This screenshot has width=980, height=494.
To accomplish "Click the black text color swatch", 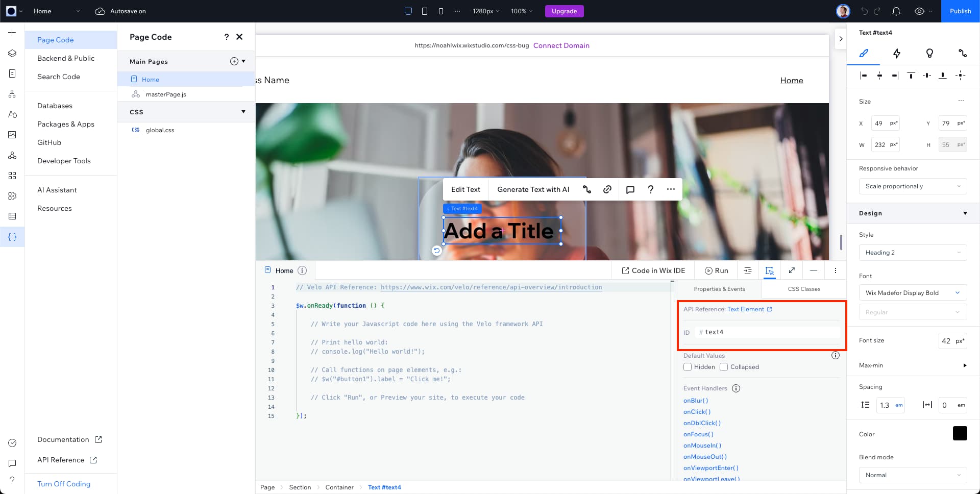I will click(960, 433).
